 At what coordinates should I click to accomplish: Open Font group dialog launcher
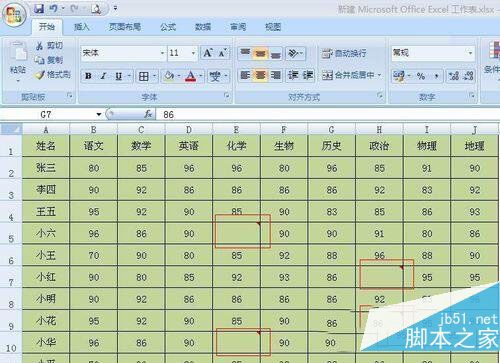click(227, 96)
